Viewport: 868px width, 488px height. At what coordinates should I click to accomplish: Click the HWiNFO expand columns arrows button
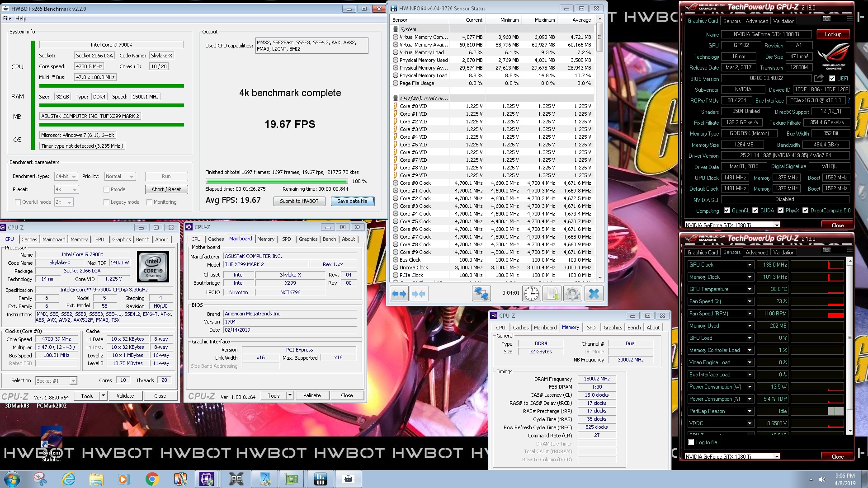coord(399,294)
